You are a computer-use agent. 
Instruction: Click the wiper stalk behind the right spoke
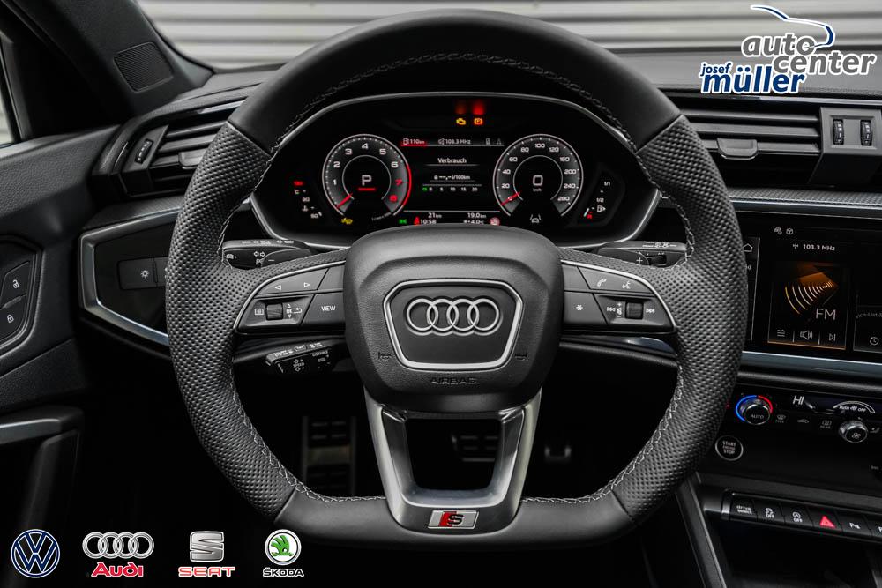(643, 252)
